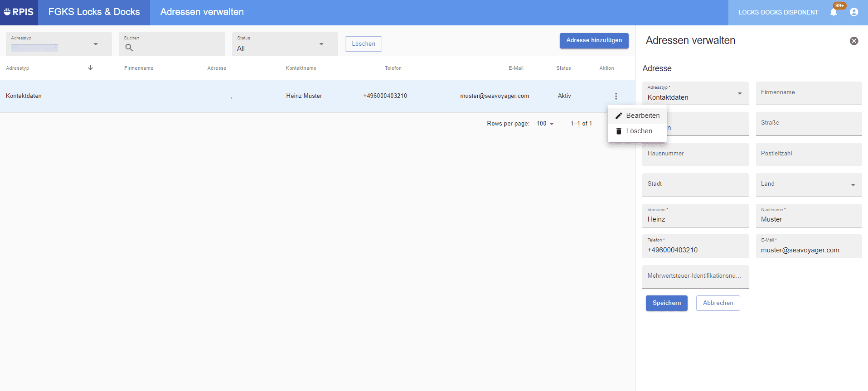Click the Speichern button
The height and width of the screenshot is (391, 868).
[667, 303]
